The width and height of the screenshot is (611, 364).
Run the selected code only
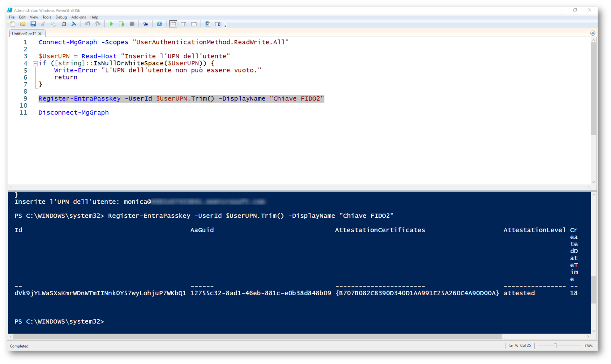(122, 24)
